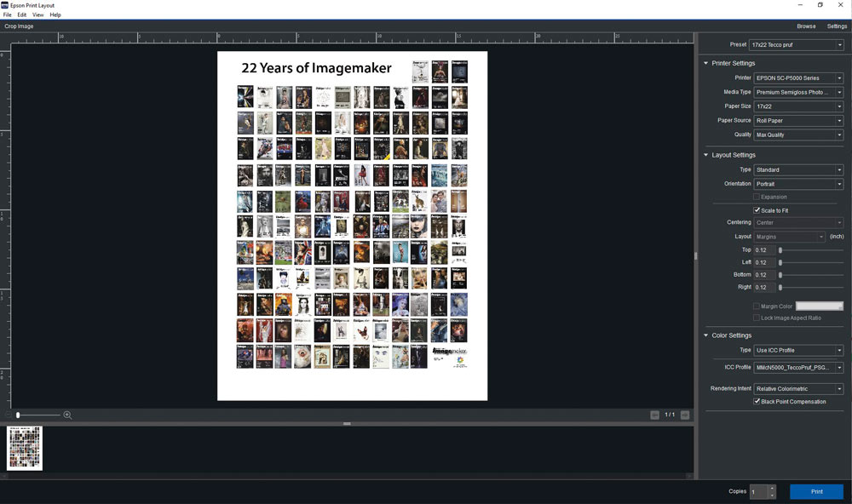This screenshot has height=504, width=852.
Task: Click the Print button
Action: click(x=816, y=491)
